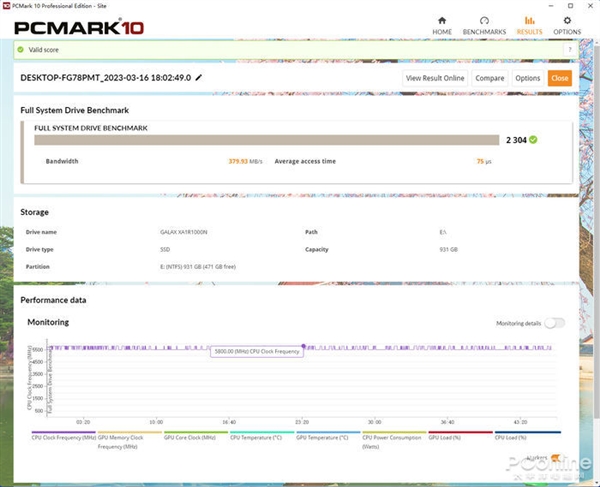Go to the Home page icon
The image size is (600, 487).
point(442,21)
